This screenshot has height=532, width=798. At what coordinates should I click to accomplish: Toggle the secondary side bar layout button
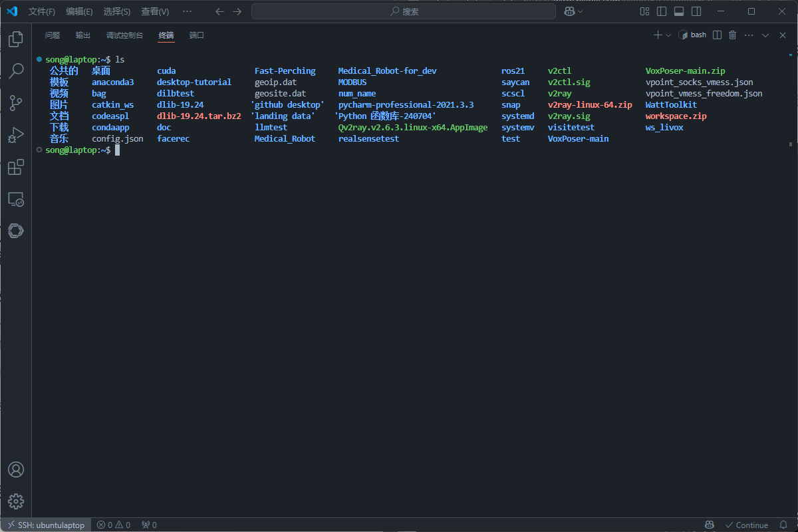click(696, 11)
